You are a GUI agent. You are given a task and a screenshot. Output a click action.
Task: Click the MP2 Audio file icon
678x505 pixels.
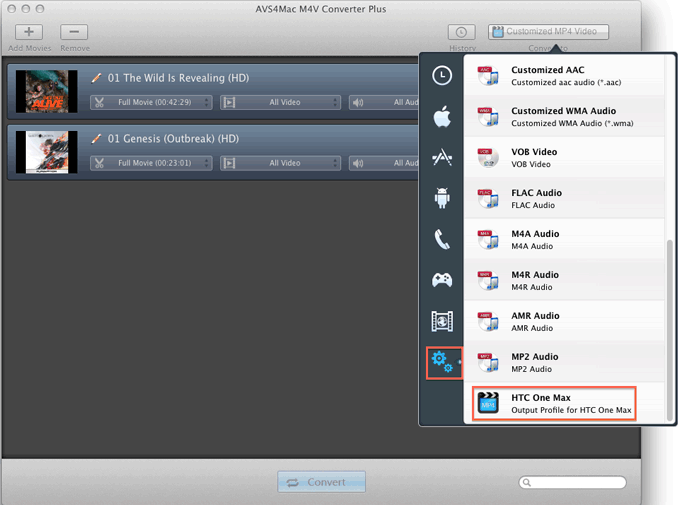click(488, 363)
